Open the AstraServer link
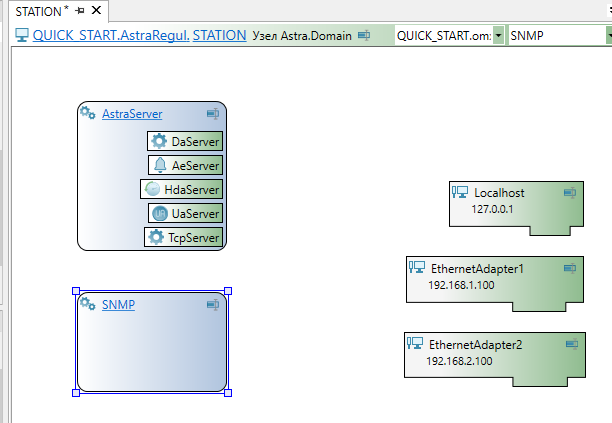The image size is (612, 423). click(x=132, y=114)
